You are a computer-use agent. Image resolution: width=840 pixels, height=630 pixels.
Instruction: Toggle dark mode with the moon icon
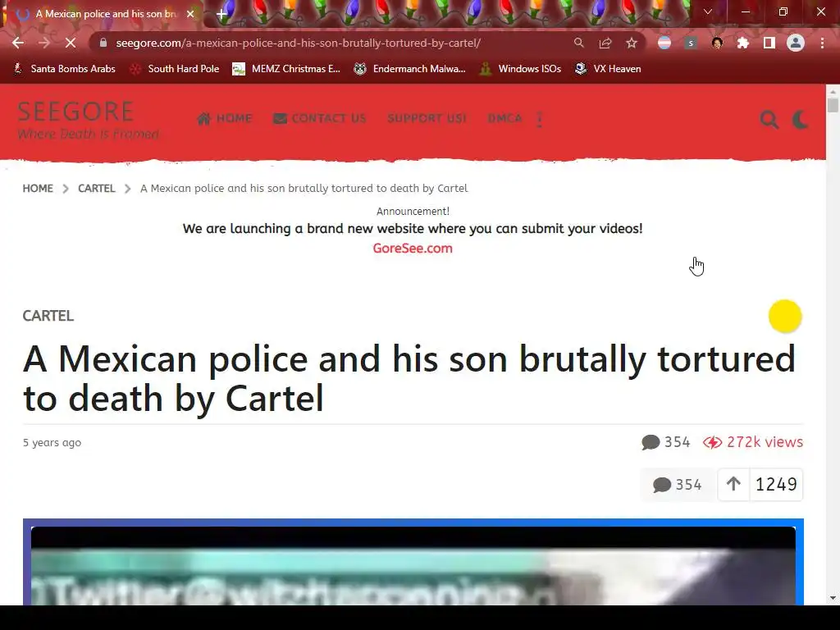click(x=801, y=120)
